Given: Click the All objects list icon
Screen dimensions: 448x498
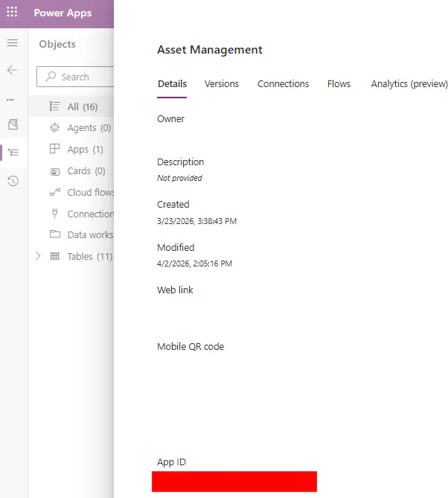Looking at the screenshot, I should (x=54, y=106).
